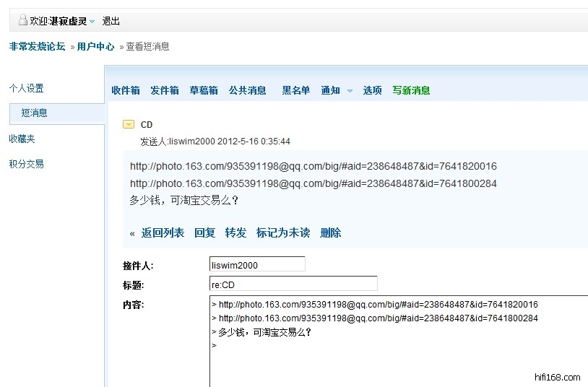Expand the dropdown arrow beside username 湛寂虚灵

(x=92, y=22)
